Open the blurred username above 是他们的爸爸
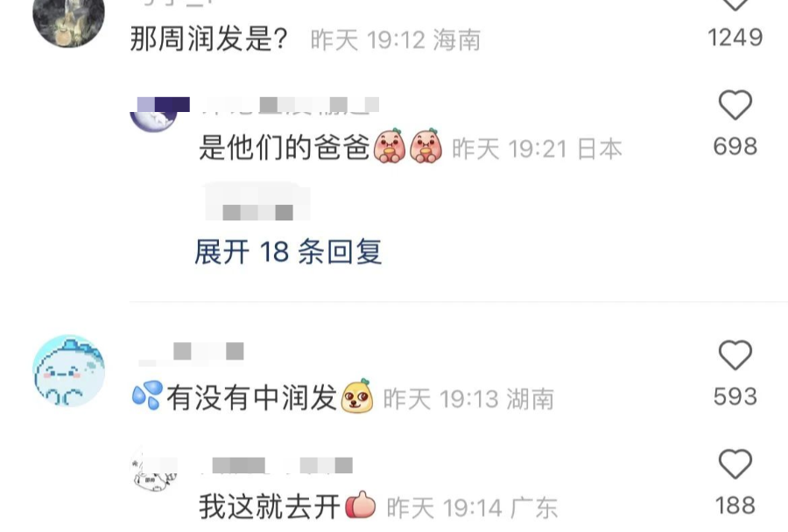The width and height of the screenshot is (788, 532). pyautogui.click(x=290, y=106)
